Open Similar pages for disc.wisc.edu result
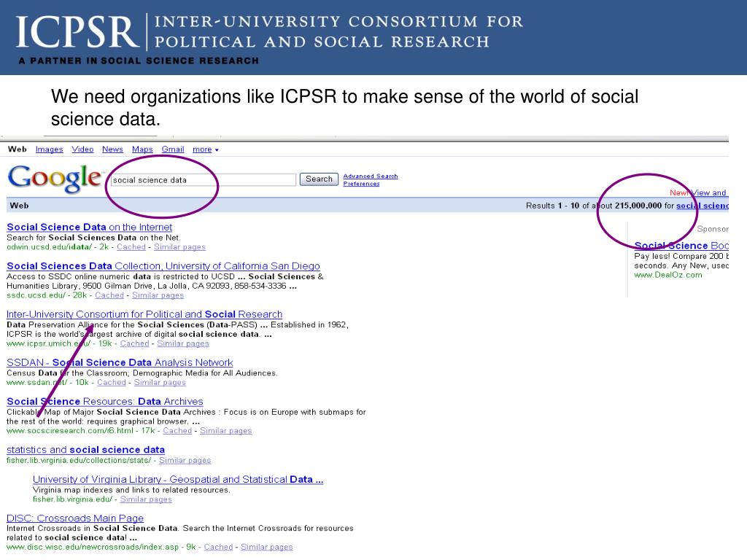Image resolution: width=747 pixels, height=560 pixels. coord(267,547)
